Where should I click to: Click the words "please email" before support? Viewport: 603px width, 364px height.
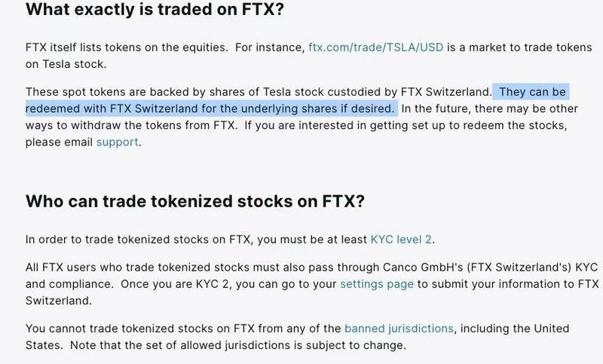pos(59,142)
